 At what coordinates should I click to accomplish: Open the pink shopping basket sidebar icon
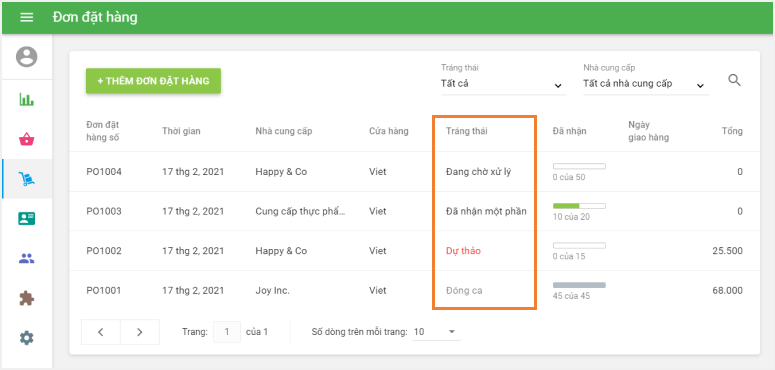point(27,139)
